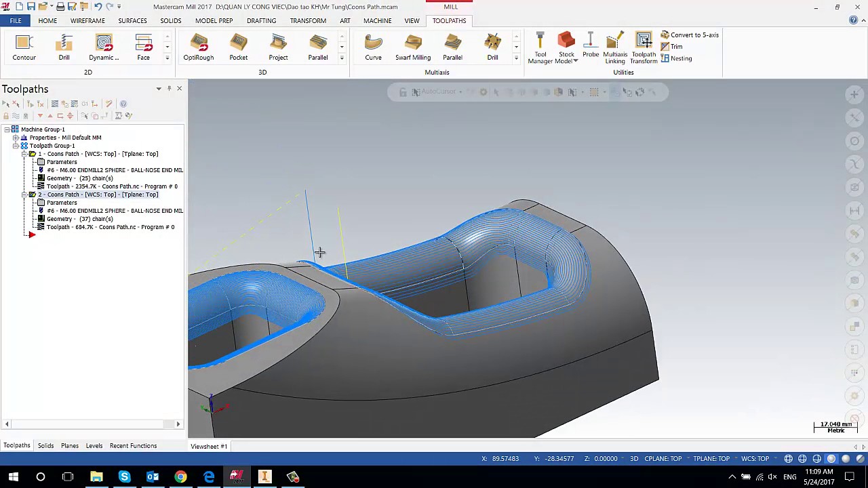Click the Save icon in quick access toolbar
868x488 pixels.
point(31,7)
